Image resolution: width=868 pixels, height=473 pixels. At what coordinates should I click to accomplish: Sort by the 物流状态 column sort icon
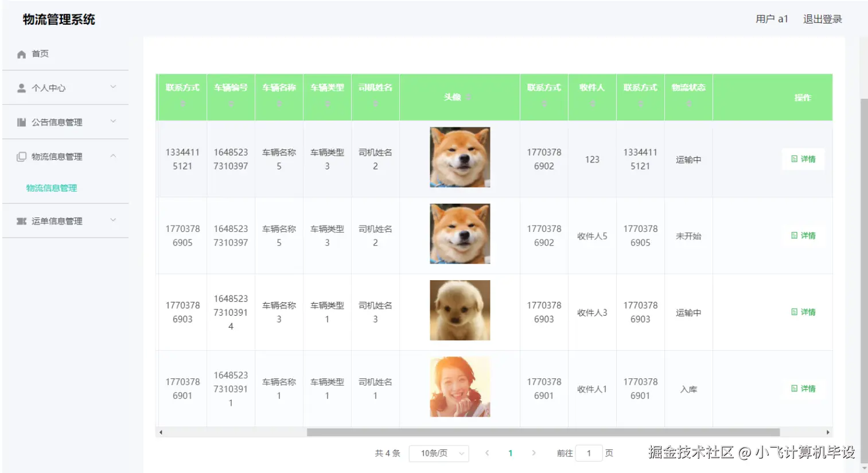click(688, 104)
